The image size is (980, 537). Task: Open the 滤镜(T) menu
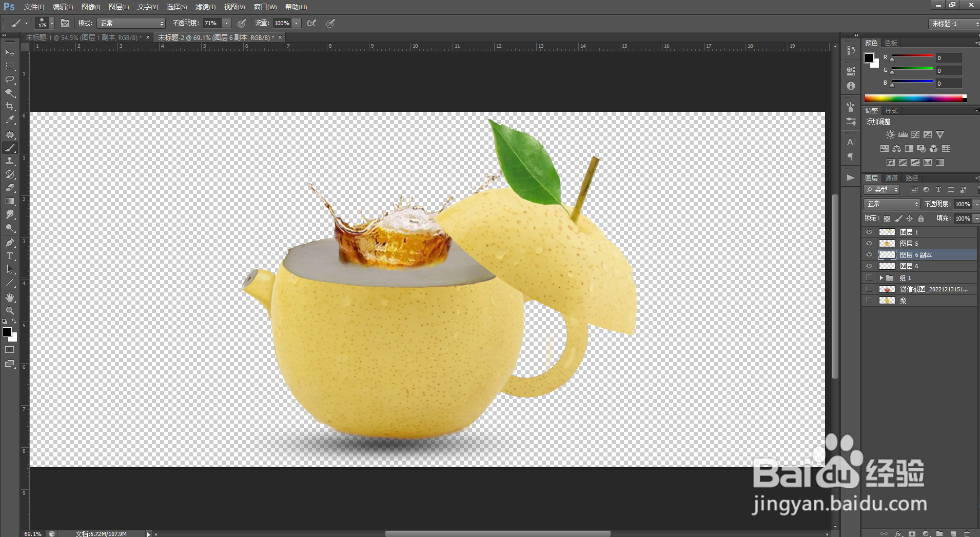coord(205,7)
